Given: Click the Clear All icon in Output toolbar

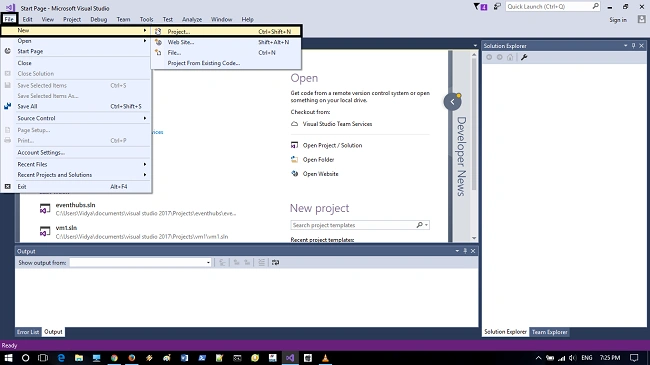Looking at the screenshot, I should [261, 262].
